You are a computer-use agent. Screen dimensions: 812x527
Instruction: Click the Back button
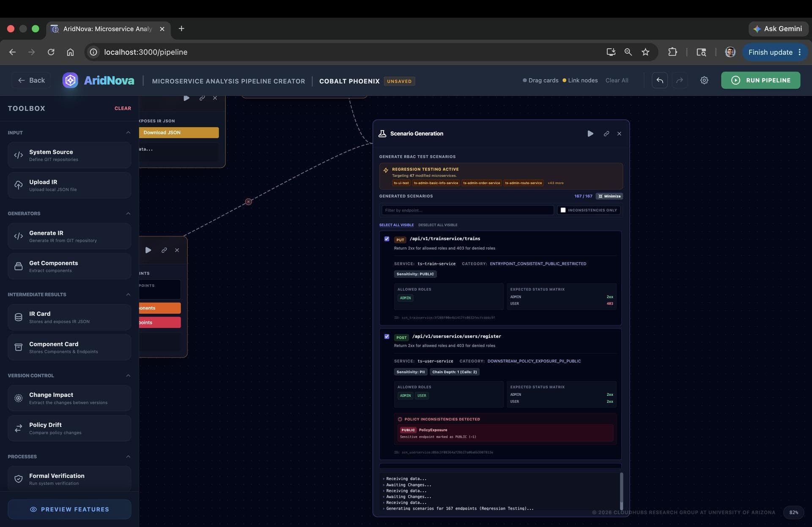tap(31, 80)
